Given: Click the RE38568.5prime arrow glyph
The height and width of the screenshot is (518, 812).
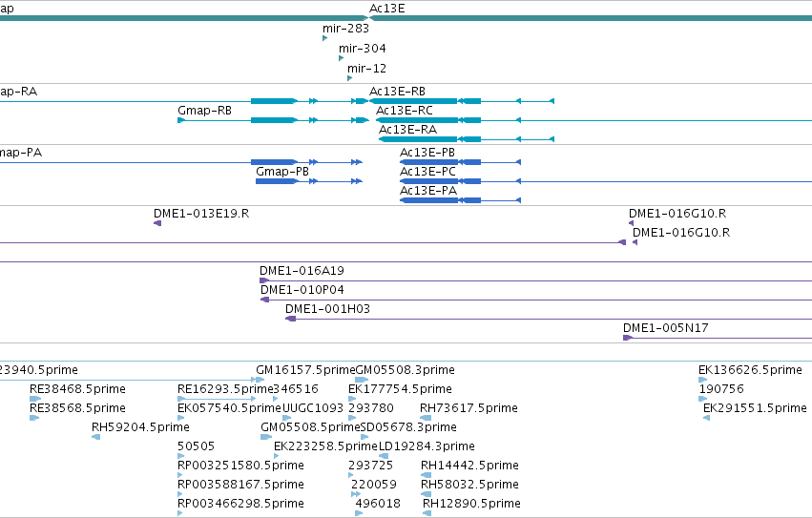Looking at the screenshot, I should coord(34,418).
